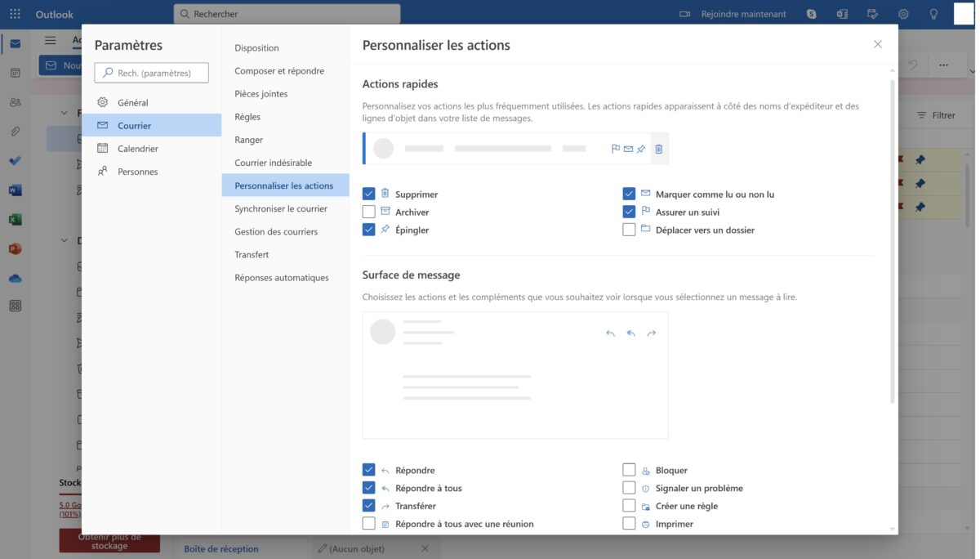Viewport: 980px width, 559px height.
Task: Uncheck the Assurer un suivi checkbox
Action: click(629, 212)
